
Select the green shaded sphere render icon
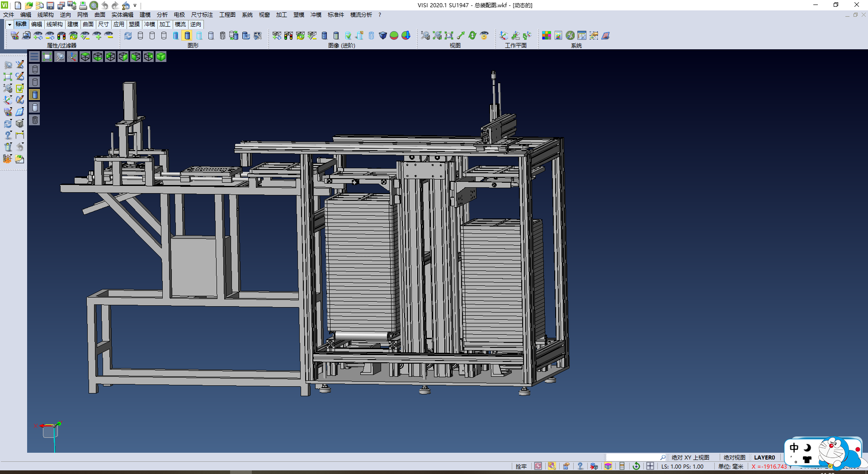(394, 35)
